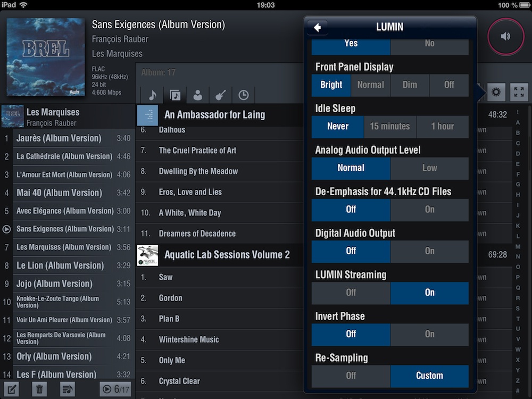Turn Front Panel Display Off
The width and height of the screenshot is (532, 399).
449,85
